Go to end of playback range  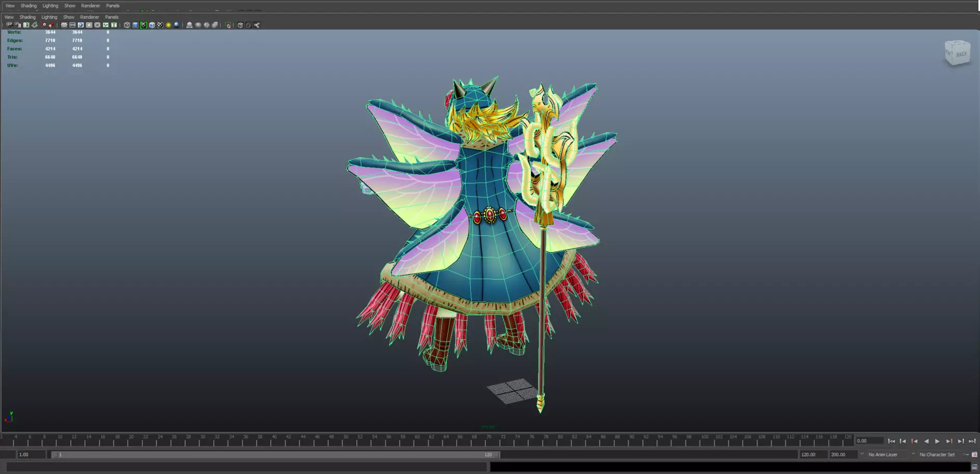(972, 441)
